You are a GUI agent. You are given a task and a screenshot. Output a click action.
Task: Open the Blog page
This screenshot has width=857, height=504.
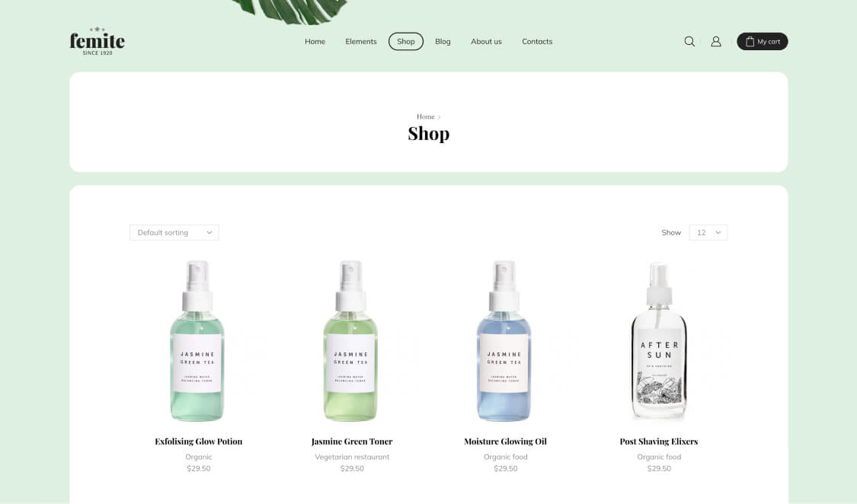(x=443, y=42)
